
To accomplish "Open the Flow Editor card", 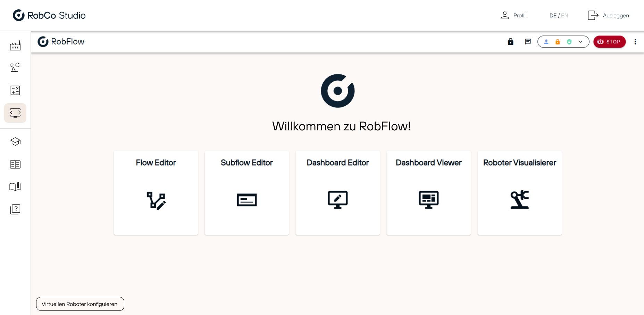I will click(156, 193).
